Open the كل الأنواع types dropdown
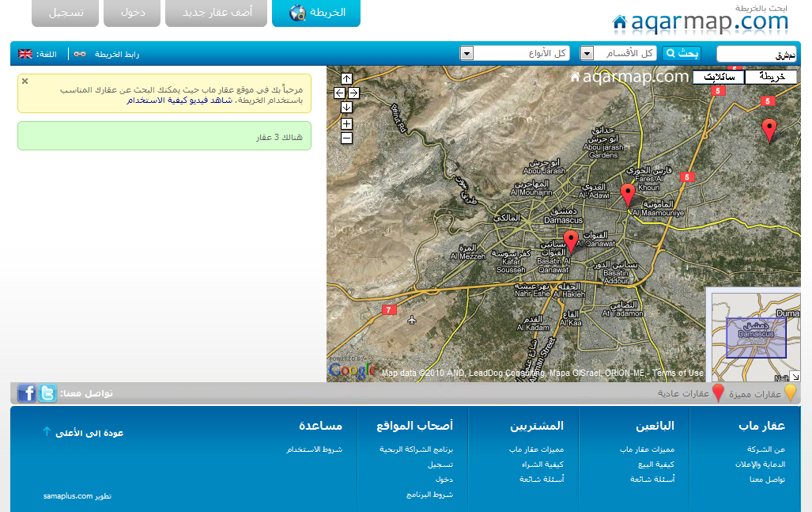The height and width of the screenshot is (512, 812). point(515,53)
